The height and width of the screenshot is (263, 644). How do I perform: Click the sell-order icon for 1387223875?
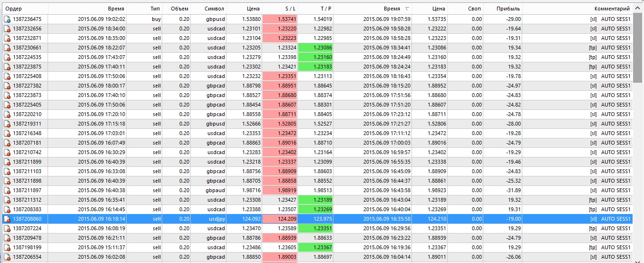(x=7, y=67)
